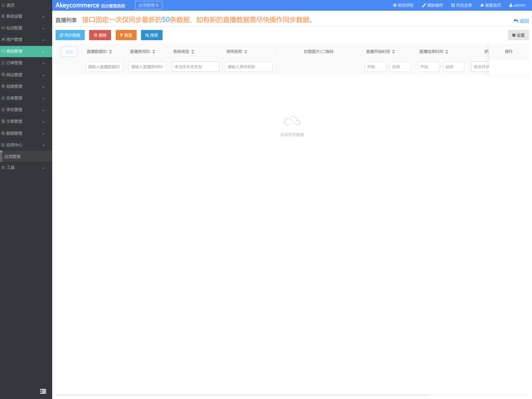Click the user icon for 用户管理
The height and width of the screenshot is (399, 532).
tap(3, 40)
